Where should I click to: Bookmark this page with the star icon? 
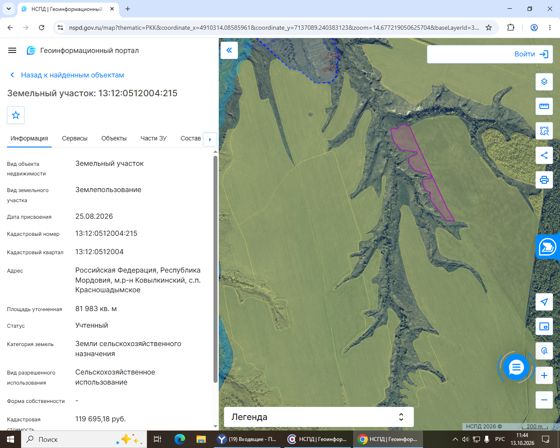click(x=489, y=28)
